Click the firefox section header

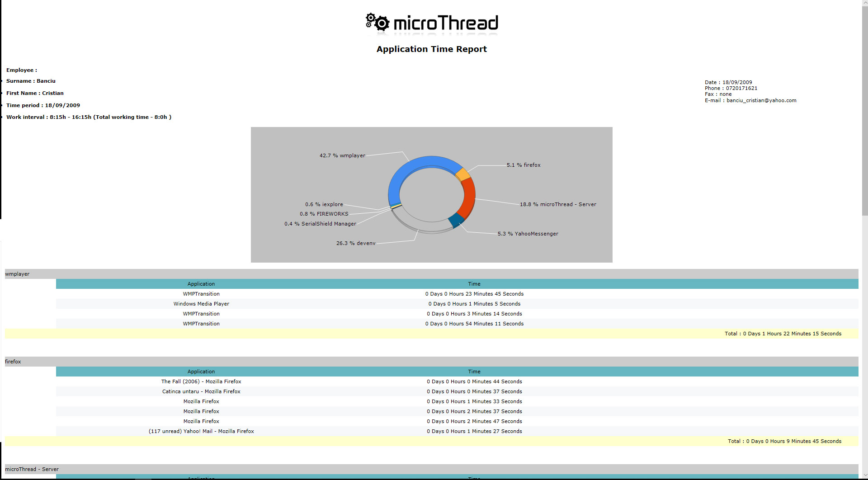(x=431, y=362)
